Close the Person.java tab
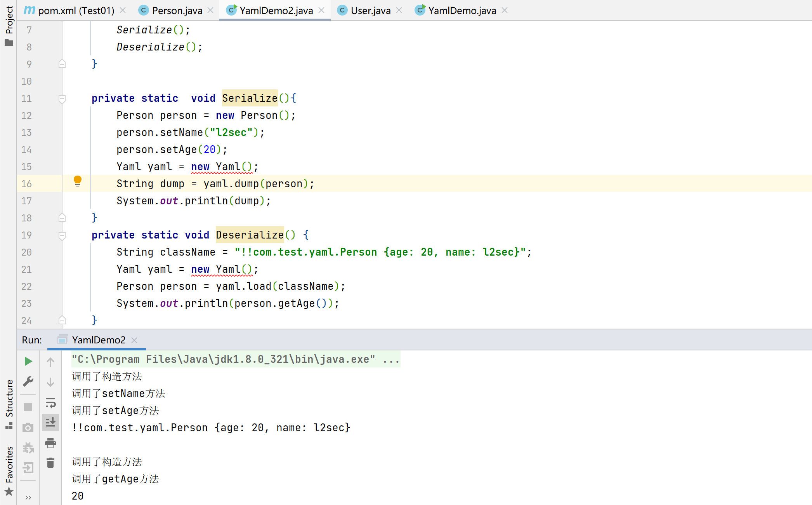 point(210,10)
